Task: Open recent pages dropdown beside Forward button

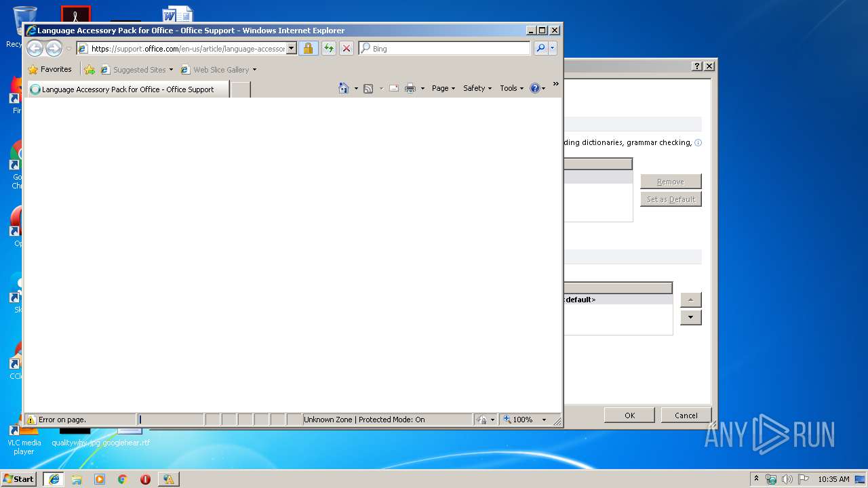Action: (x=68, y=49)
